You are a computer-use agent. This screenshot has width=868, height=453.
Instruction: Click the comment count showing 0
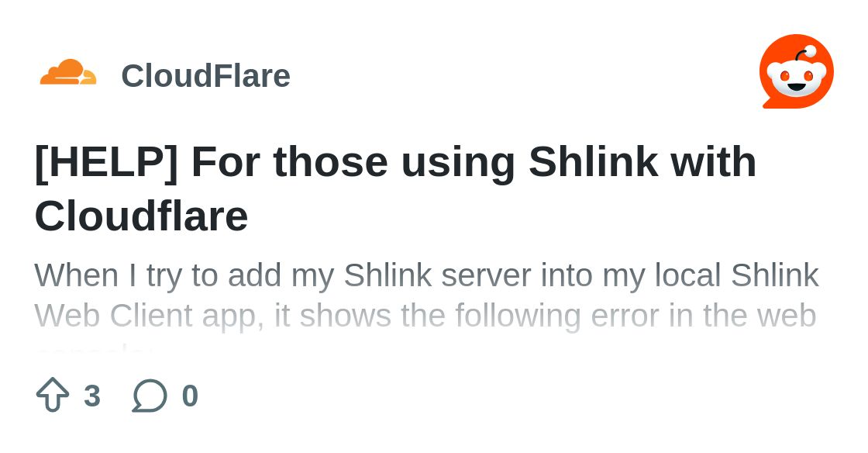pos(190,396)
